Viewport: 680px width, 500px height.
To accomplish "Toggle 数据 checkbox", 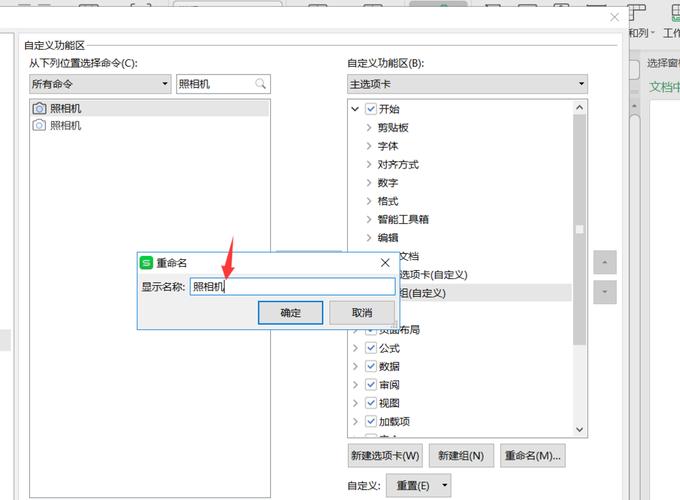I will coord(371,366).
